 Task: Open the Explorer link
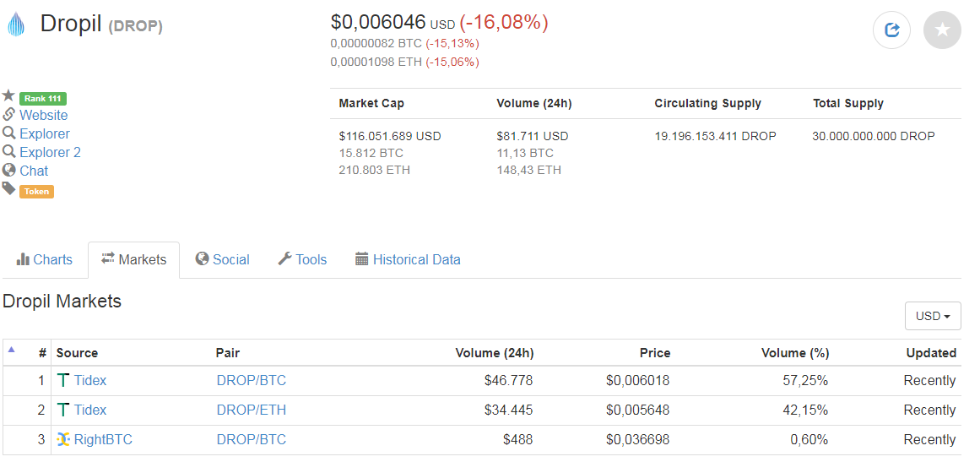45,133
